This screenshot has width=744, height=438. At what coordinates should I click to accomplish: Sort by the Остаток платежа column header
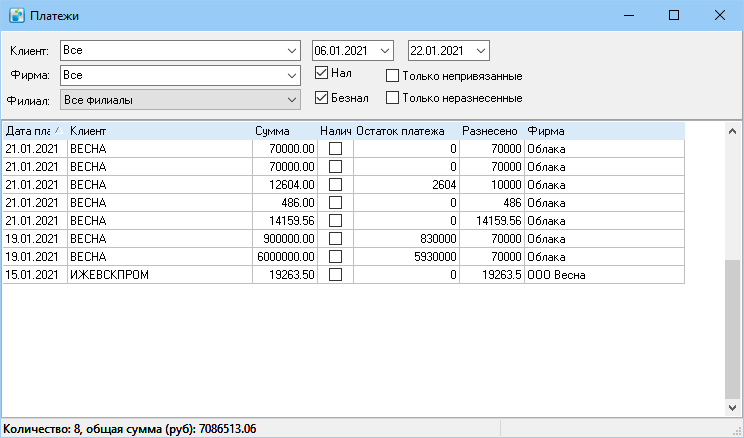[x=407, y=131]
